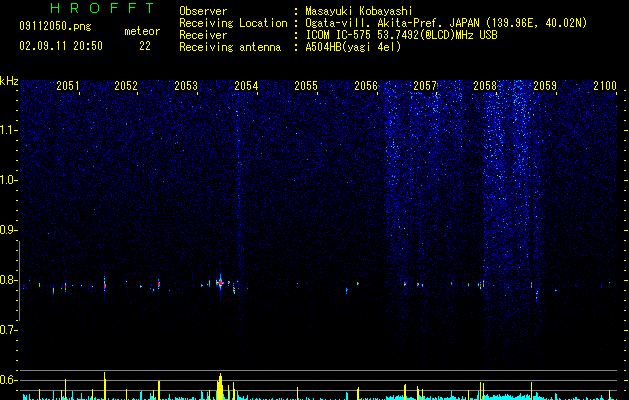Click the 0.6 kHz frequency label

point(9,380)
